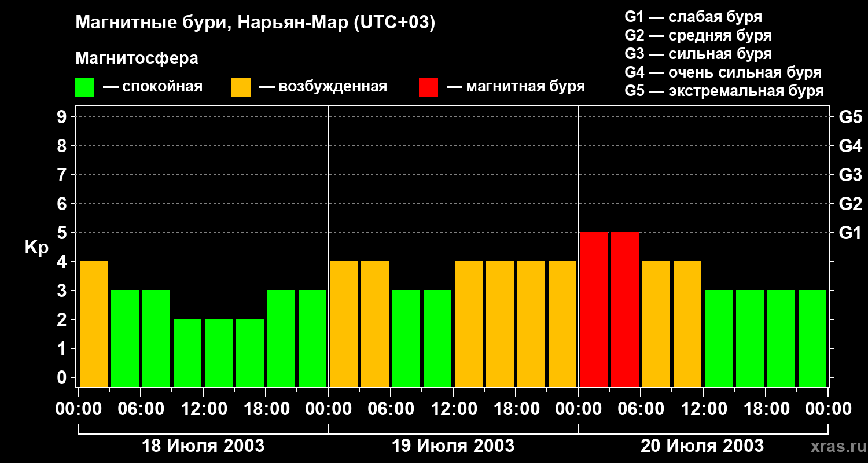Click the 06:00 time label under 19 July

click(x=391, y=409)
